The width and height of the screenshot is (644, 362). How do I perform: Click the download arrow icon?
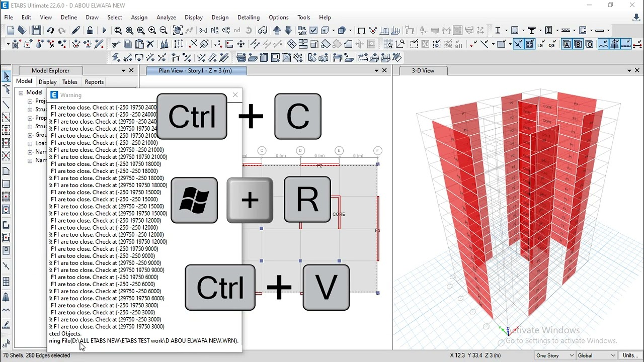(636, 18)
